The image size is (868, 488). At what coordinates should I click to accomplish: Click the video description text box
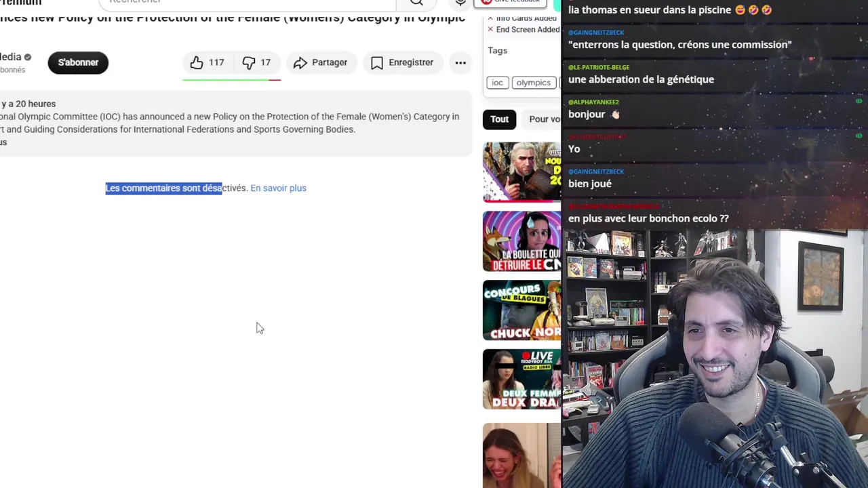tap(235, 123)
